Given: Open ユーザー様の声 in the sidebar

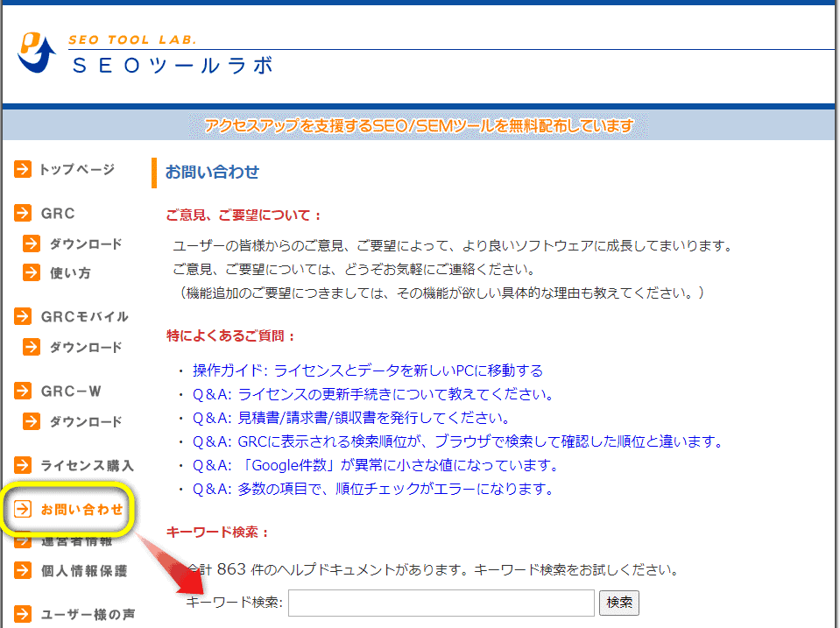Looking at the screenshot, I should click(88, 614).
